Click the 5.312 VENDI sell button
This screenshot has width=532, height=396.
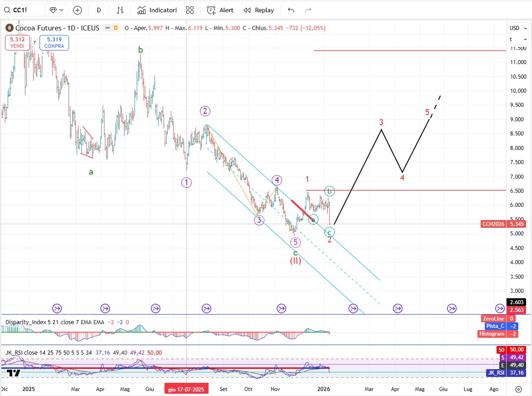(x=17, y=43)
